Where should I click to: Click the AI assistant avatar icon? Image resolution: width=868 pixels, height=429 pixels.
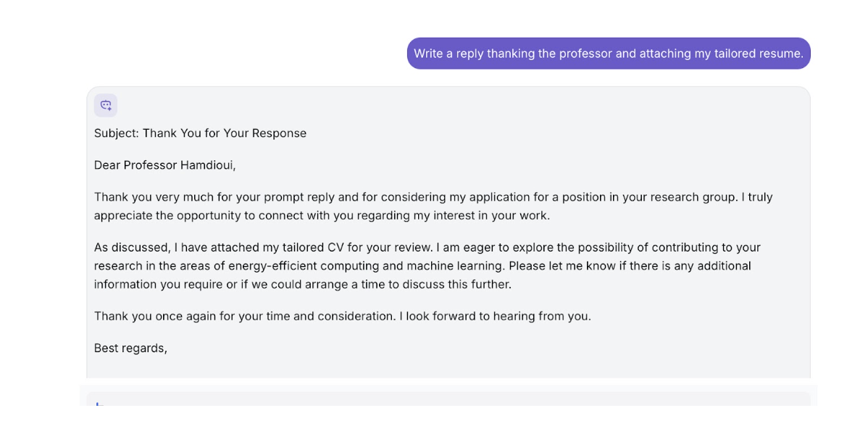point(106,105)
